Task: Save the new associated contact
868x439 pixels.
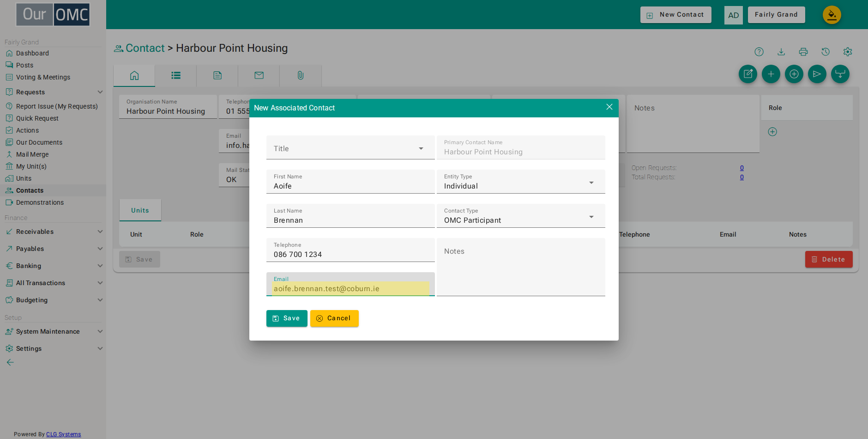Action: point(287,318)
